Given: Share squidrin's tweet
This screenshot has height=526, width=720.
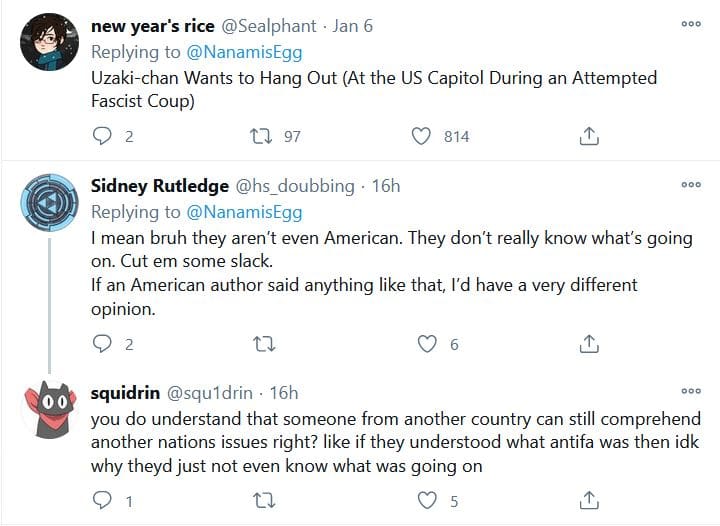Looking at the screenshot, I should click(x=590, y=499).
